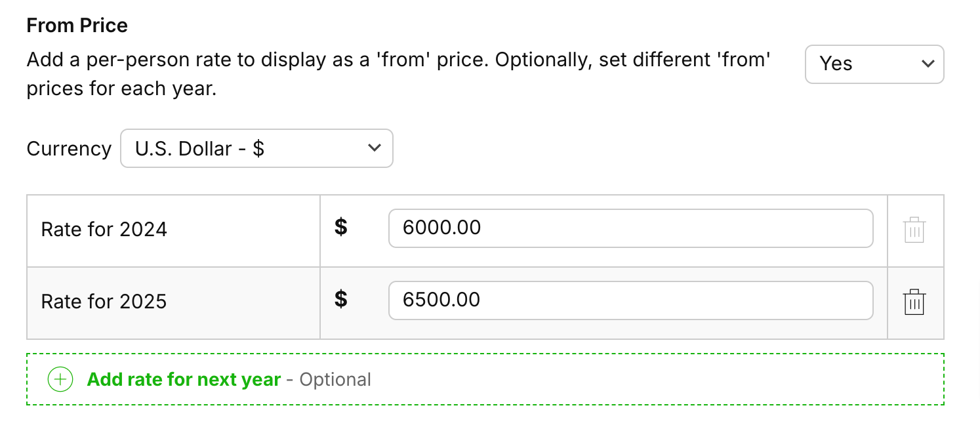The height and width of the screenshot is (433, 980).
Task: Click Add rate for next year
Action: (184, 379)
